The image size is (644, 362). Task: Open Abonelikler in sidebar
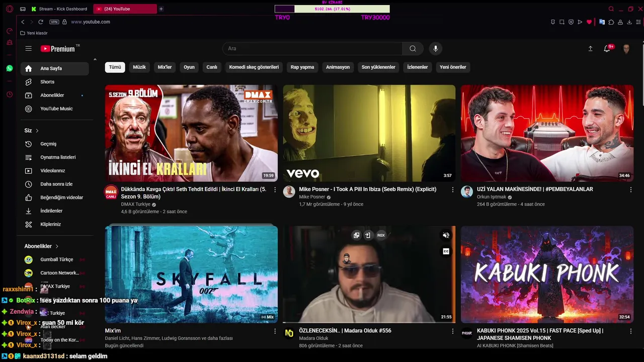(55, 96)
